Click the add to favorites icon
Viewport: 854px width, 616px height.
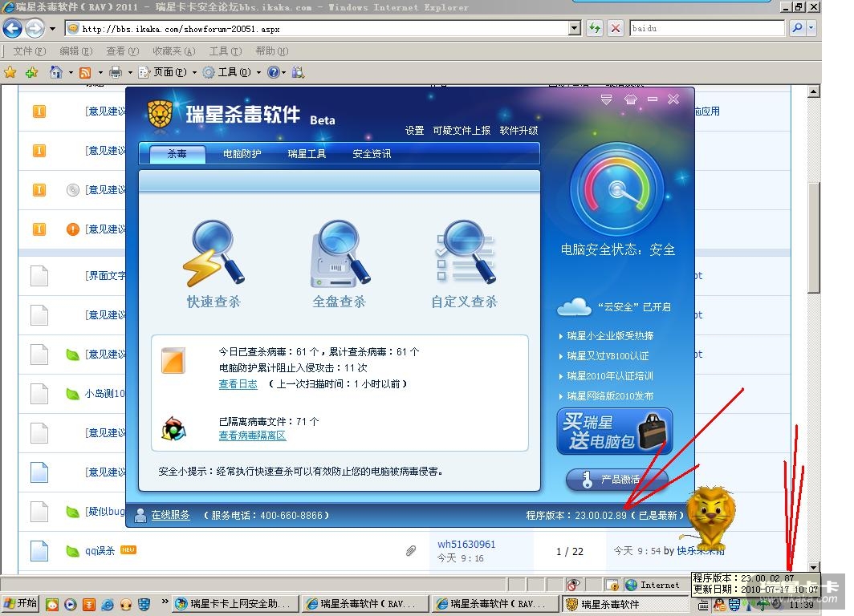click(x=31, y=72)
